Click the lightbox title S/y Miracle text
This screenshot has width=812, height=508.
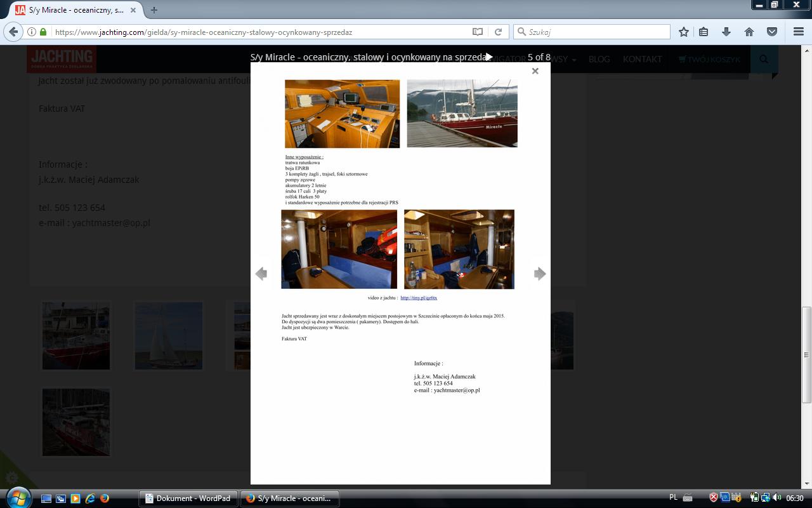(x=368, y=57)
